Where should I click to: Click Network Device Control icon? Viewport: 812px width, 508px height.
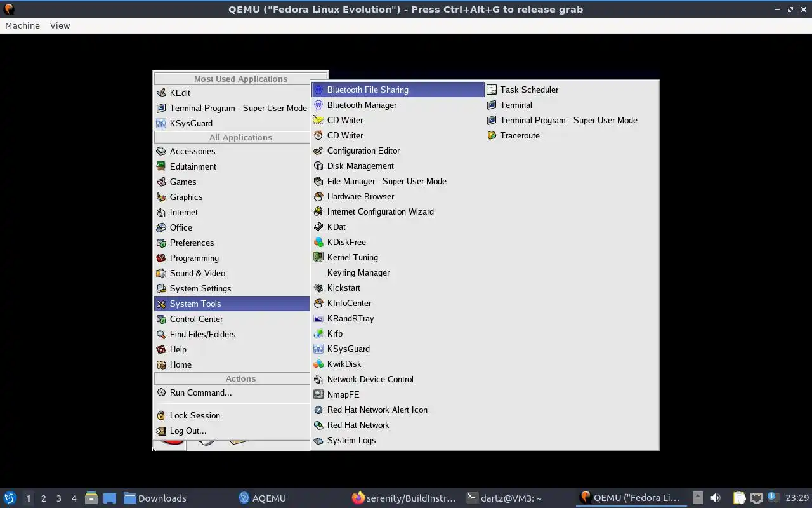pos(318,379)
